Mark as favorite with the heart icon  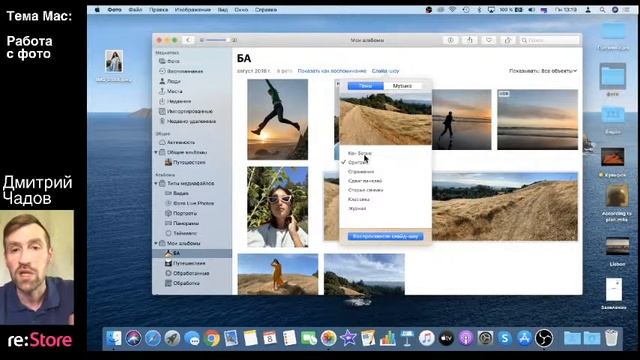pos(489,40)
